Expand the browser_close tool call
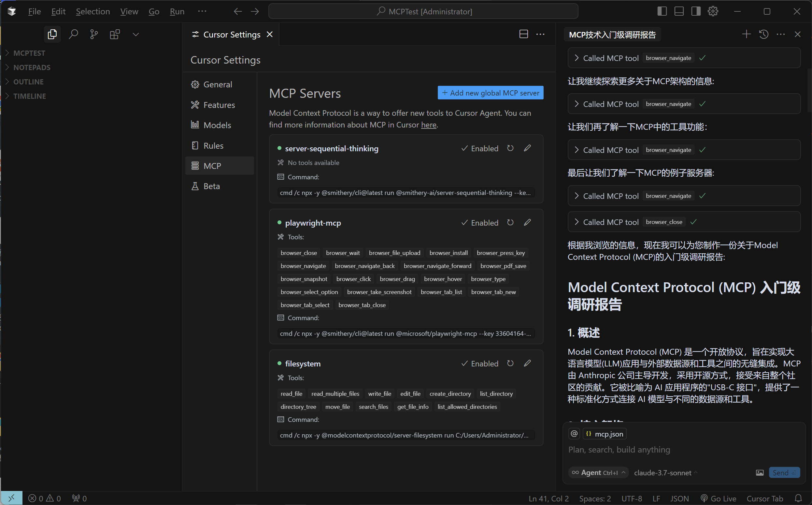Screen dimensions: 812x505 click(x=684, y=222)
